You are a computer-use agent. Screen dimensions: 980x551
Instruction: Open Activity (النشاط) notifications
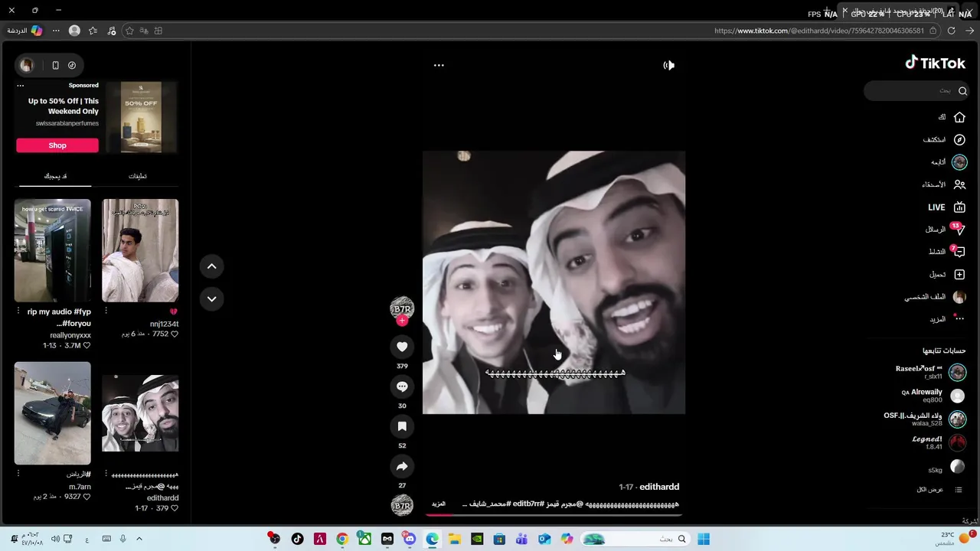point(946,252)
